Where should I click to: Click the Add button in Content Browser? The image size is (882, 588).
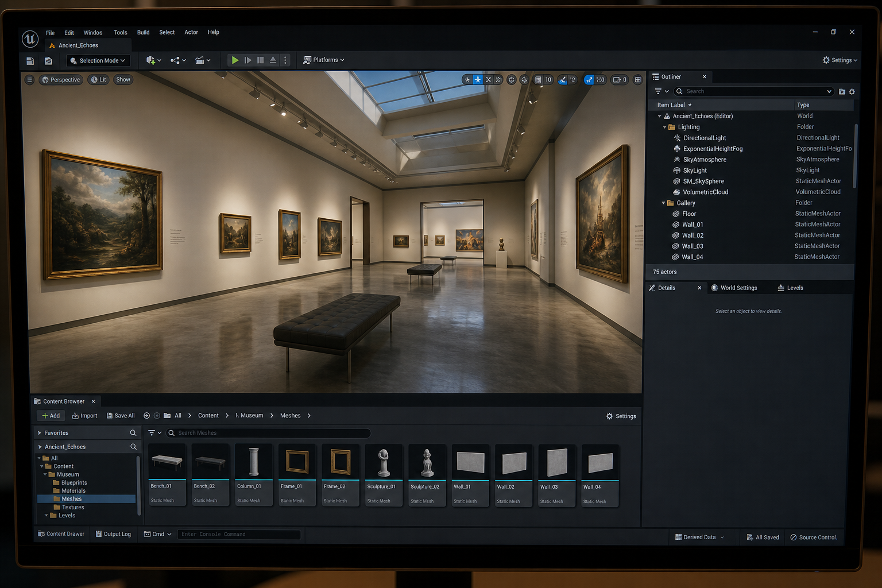[x=51, y=416]
